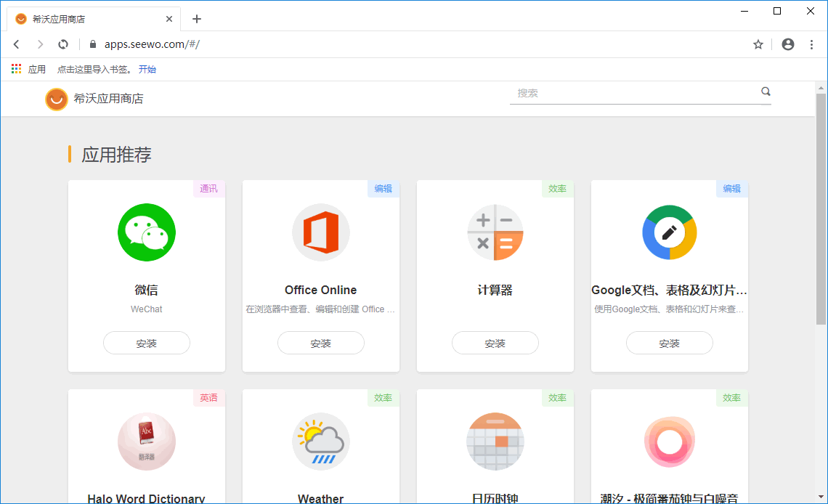Click the apps grid icon in bookmarks bar
Screen dimensions: 828x504
pyautogui.click(x=17, y=68)
